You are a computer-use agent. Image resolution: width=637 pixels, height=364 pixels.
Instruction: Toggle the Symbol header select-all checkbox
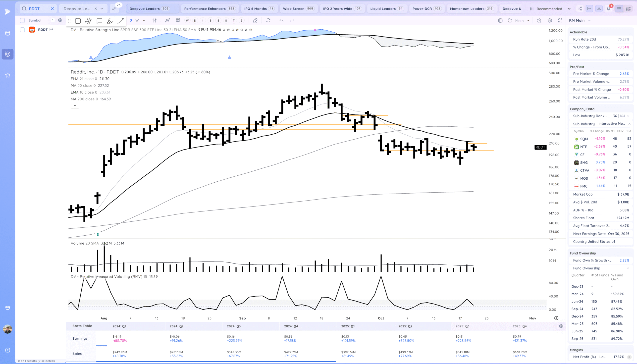(22, 20)
